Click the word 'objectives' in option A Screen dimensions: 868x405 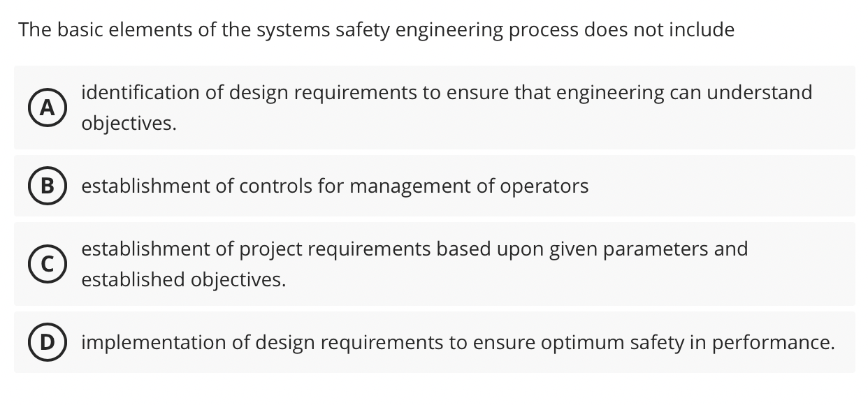126,124
